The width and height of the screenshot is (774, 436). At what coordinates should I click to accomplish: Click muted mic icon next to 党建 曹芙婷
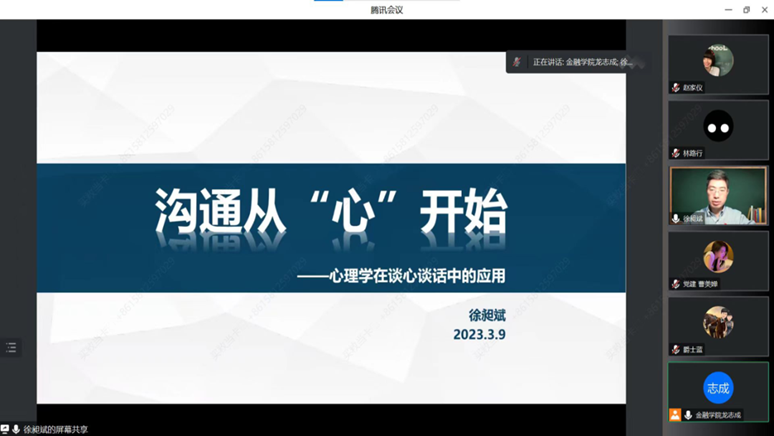(676, 284)
